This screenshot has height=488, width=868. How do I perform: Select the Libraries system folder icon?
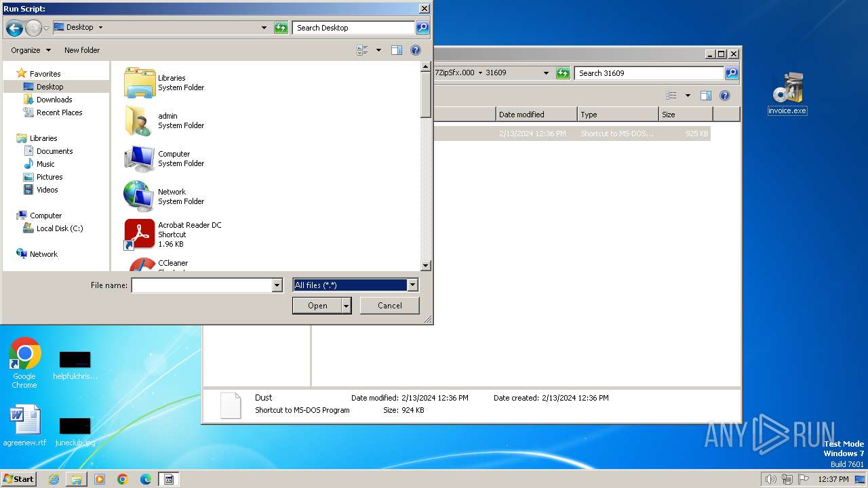coord(140,83)
